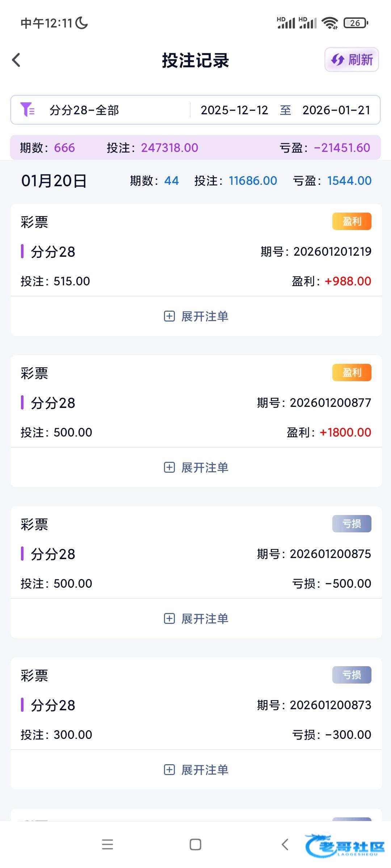Select the start date 2025-12-12

click(234, 110)
